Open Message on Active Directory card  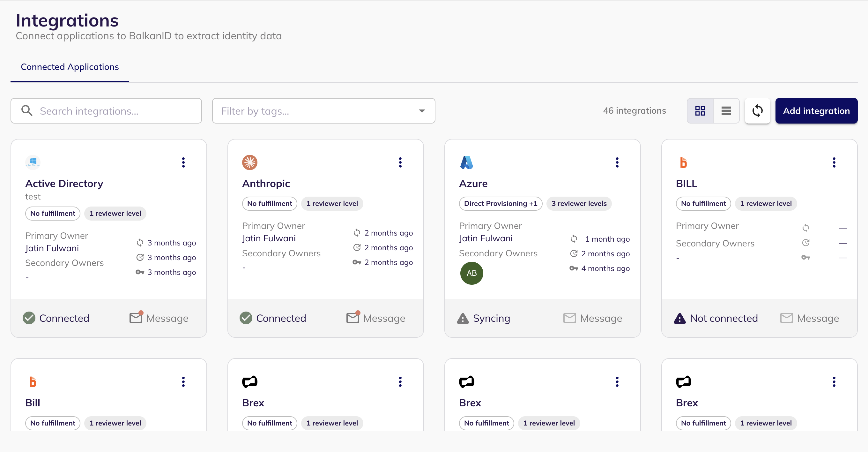click(159, 318)
